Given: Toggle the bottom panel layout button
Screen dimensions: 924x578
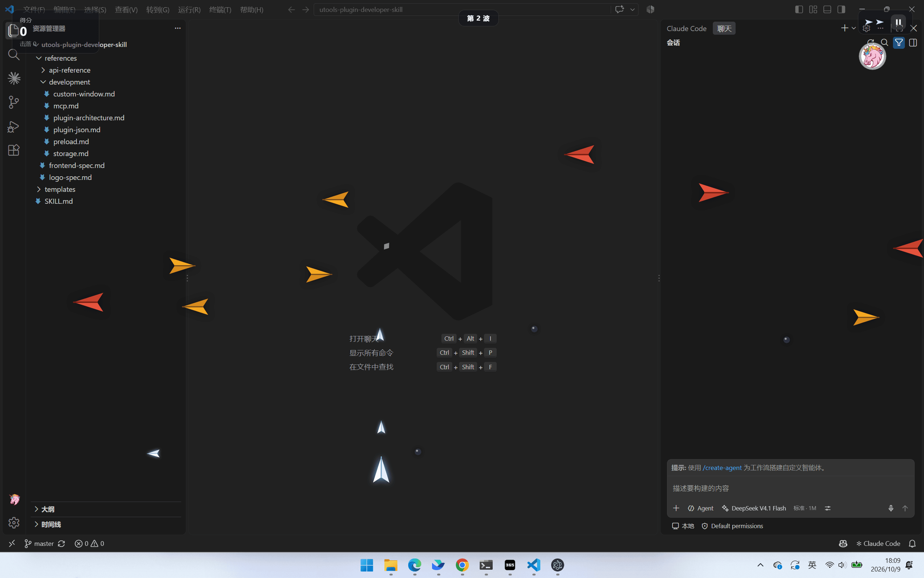Looking at the screenshot, I should [x=827, y=9].
